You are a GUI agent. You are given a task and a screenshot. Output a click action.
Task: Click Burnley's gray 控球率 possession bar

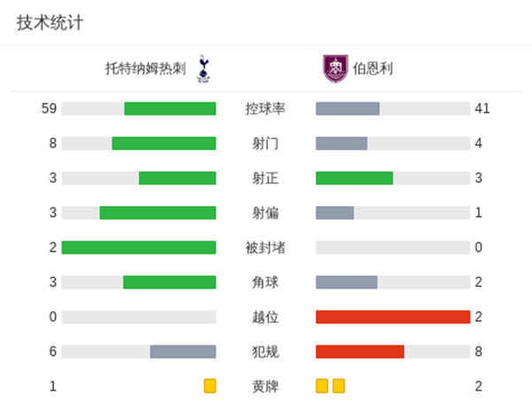coord(348,108)
